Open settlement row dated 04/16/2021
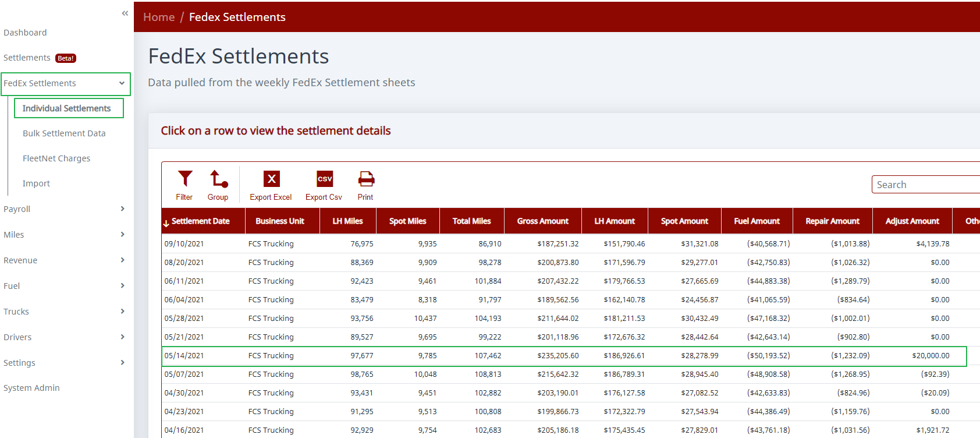The width and height of the screenshot is (980, 438). [x=570, y=430]
